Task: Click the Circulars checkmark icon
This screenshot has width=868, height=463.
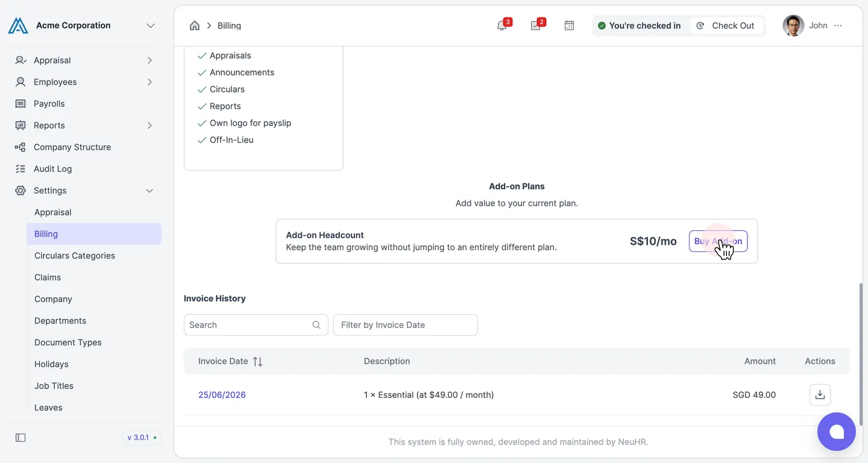Action: tap(202, 89)
